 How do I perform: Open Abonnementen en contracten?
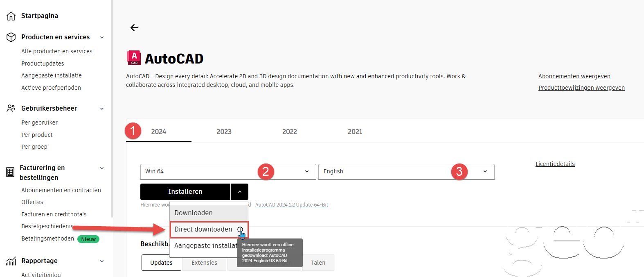click(x=61, y=190)
